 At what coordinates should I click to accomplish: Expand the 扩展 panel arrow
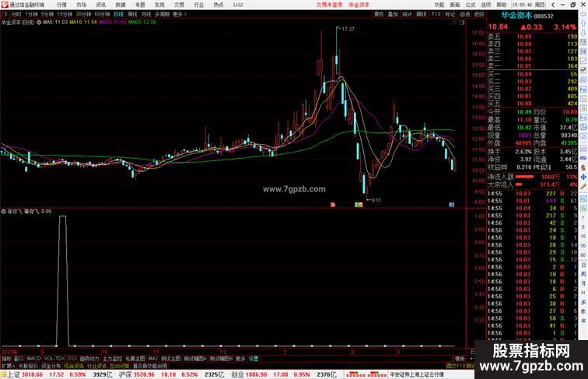coord(9,366)
